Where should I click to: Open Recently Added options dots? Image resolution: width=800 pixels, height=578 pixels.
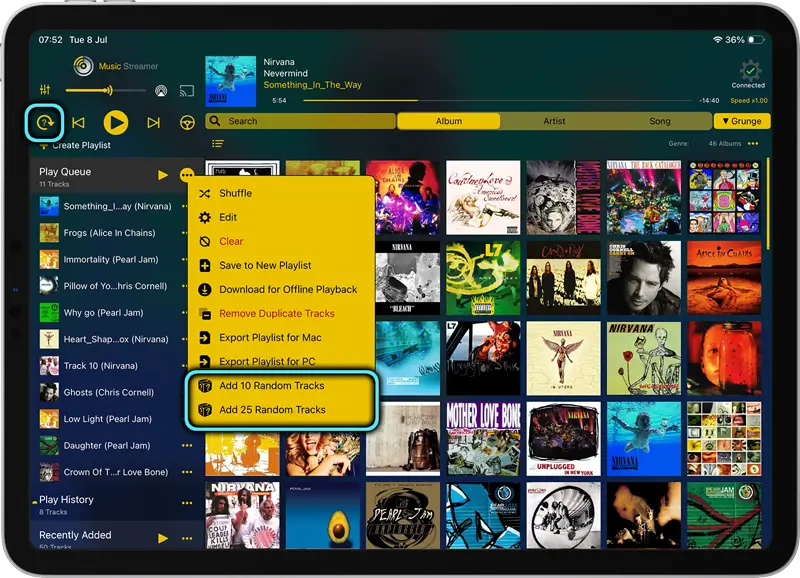tap(187, 538)
